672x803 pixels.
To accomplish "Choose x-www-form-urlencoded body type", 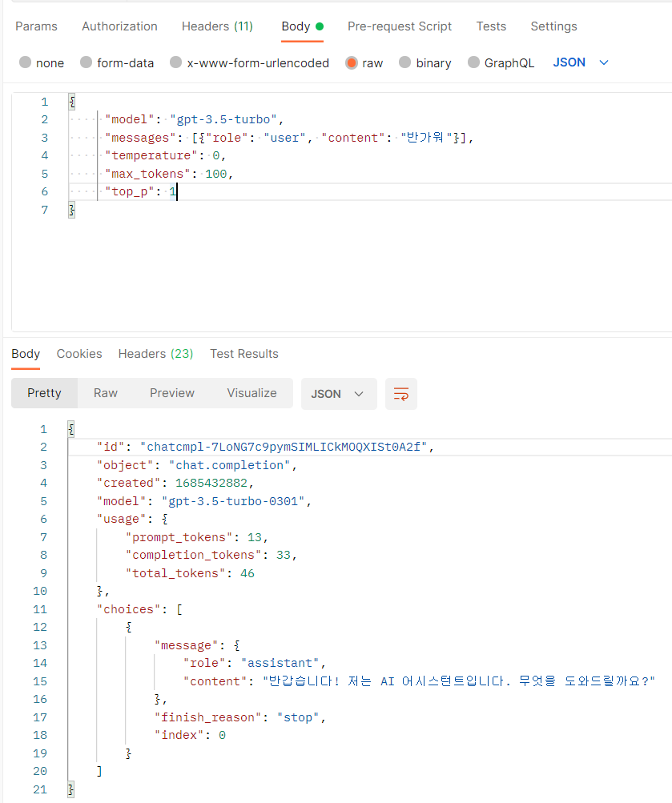I will point(175,62).
